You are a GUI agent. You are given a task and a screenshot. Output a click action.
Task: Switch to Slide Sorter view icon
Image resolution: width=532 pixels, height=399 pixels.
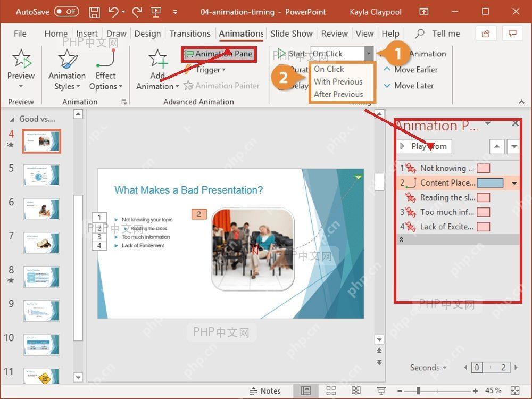(331, 391)
